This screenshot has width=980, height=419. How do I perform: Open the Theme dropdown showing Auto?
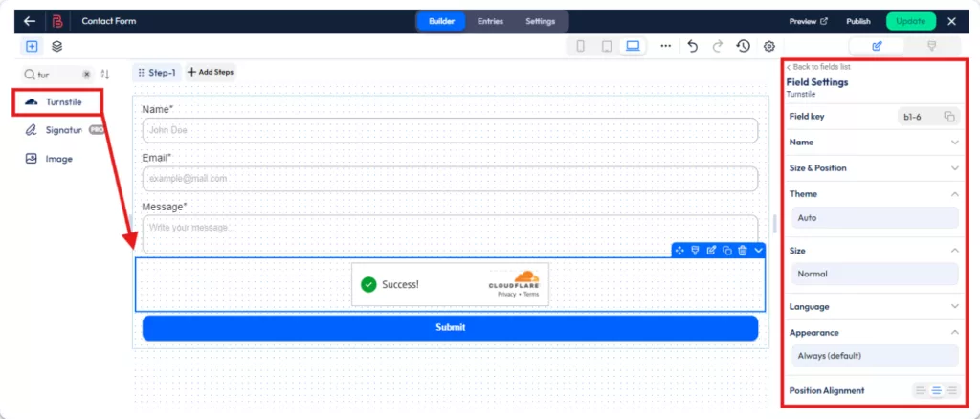coord(875,218)
